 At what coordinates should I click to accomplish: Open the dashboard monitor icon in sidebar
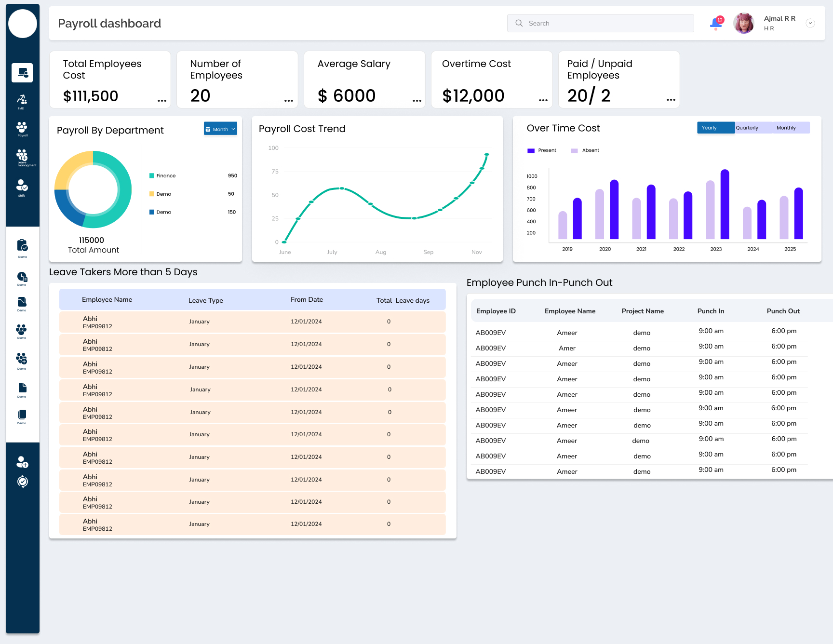tap(22, 73)
